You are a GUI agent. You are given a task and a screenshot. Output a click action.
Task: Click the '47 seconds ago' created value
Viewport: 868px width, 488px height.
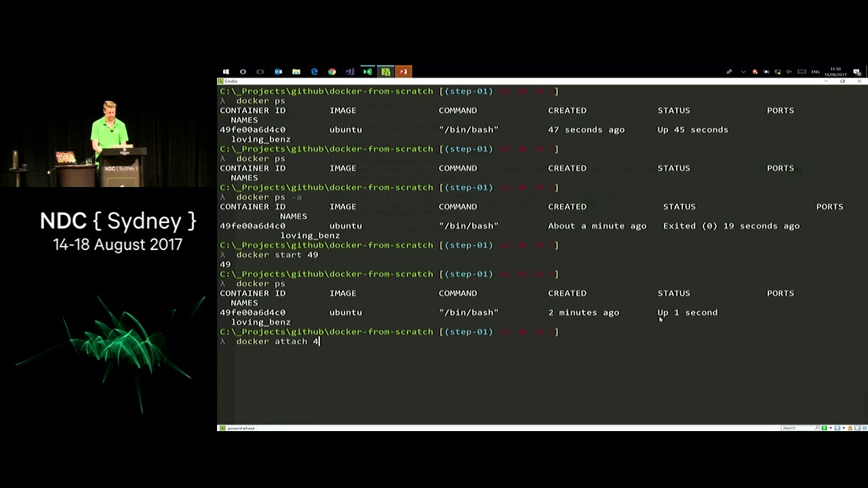pyautogui.click(x=587, y=129)
